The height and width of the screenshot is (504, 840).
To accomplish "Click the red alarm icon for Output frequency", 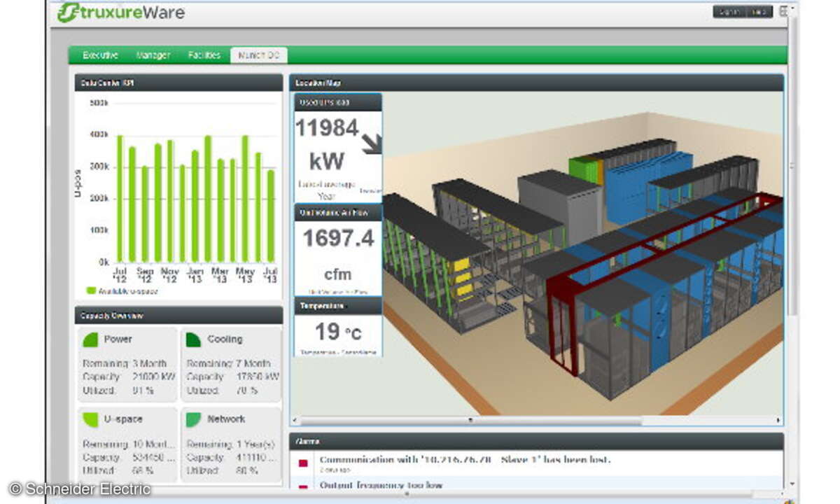I will pyautogui.click(x=303, y=486).
